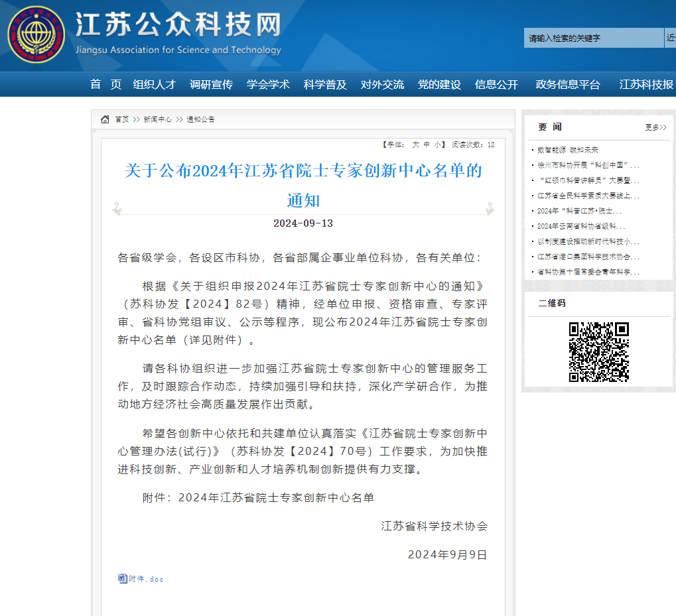Click the Jiangsu Association for Science and Technology logo emblem
Screen dimensions: 676x616
36,34
